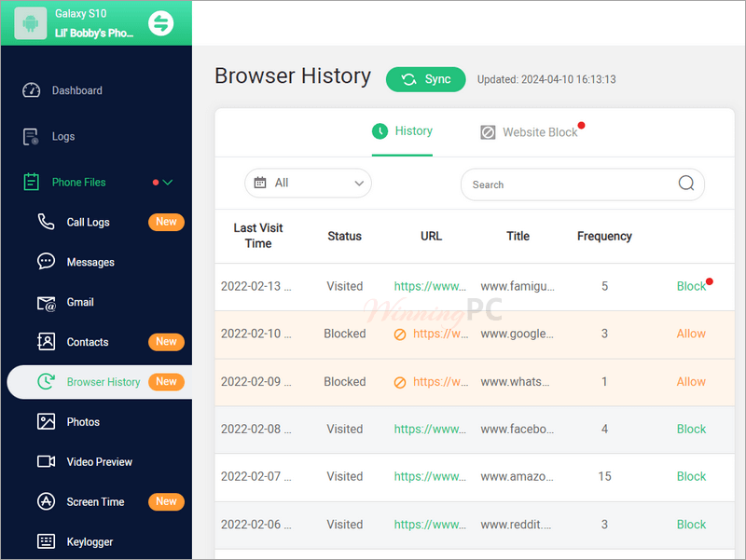The width and height of the screenshot is (746, 560).
Task: Click the Lil' Bobby's Phone device name
Action: click(94, 34)
